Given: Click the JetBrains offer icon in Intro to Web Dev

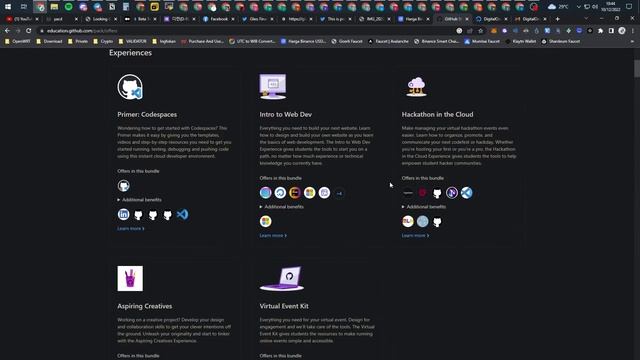Looking at the screenshot, I should [295, 193].
